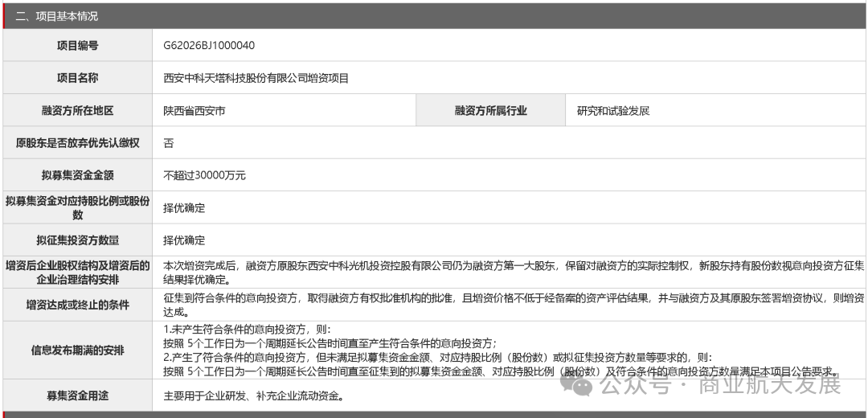The height and width of the screenshot is (418, 868).
Task: Click the 拟募集资金对应持股比例或股份数 label
Action: 77,207
